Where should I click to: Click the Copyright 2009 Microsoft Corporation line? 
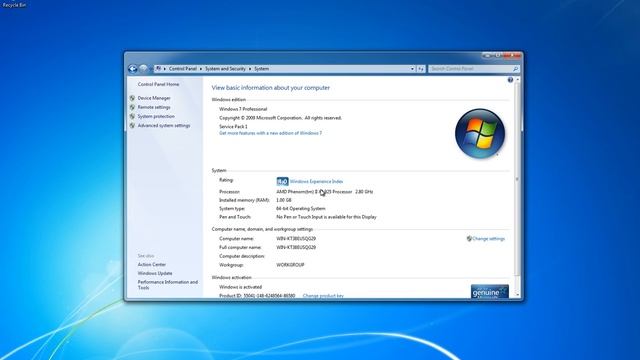point(280,118)
